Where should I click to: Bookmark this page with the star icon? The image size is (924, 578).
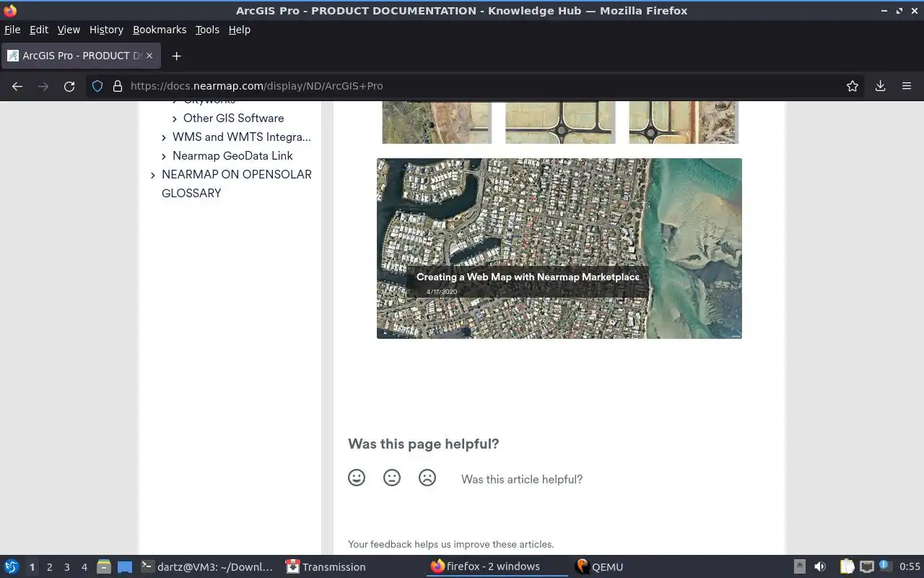[x=853, y=86]
